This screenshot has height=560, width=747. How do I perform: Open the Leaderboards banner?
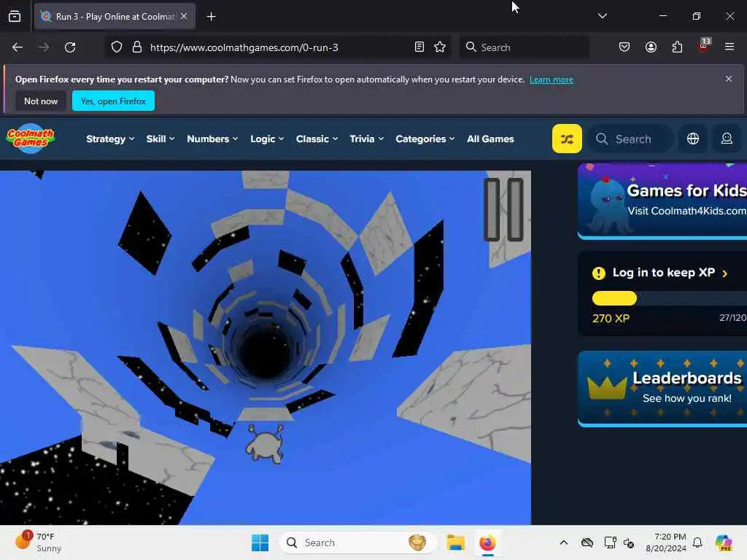point(662,388)
